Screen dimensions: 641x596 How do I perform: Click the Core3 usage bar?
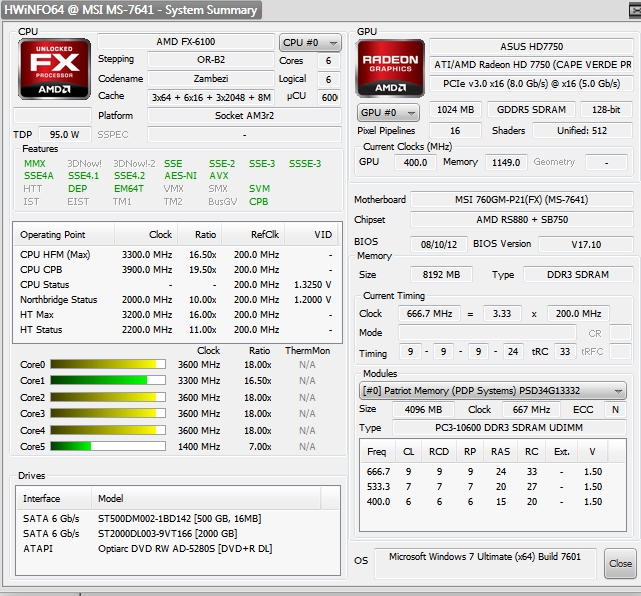point(108,414)
